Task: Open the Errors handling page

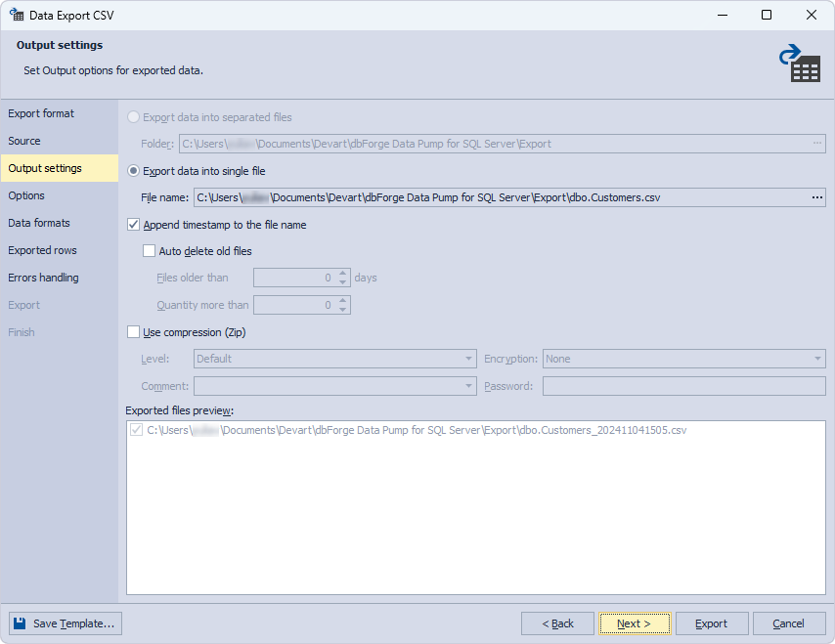Action: (x=59, y=278)
